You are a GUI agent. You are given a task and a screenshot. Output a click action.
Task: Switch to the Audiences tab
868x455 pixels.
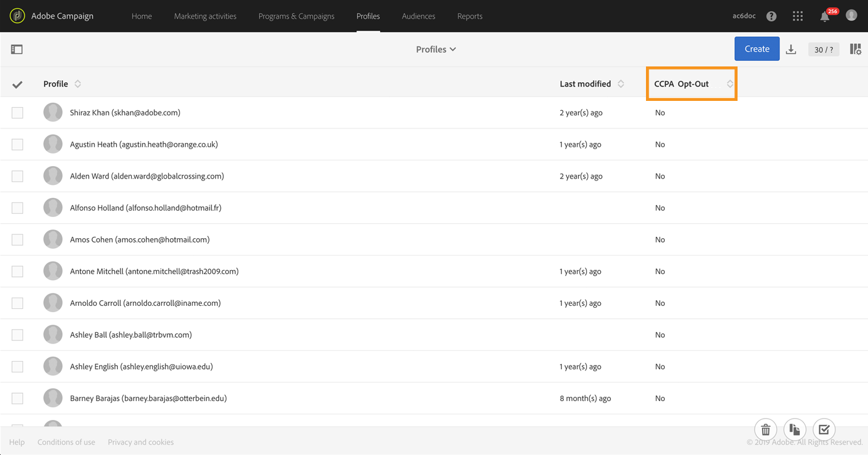pyautogui.click(x=418, y=16)
